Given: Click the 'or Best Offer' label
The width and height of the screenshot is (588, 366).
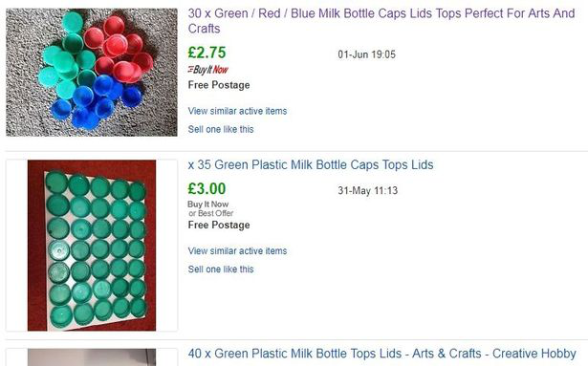Looking at the screenshot, I should tap(211, 213).
